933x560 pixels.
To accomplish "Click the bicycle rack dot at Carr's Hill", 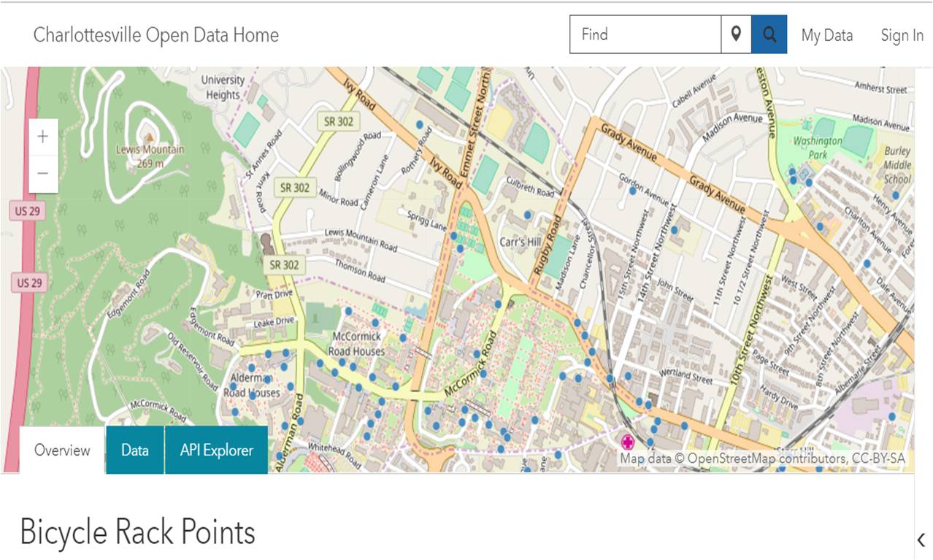I will tap(527, 215).
